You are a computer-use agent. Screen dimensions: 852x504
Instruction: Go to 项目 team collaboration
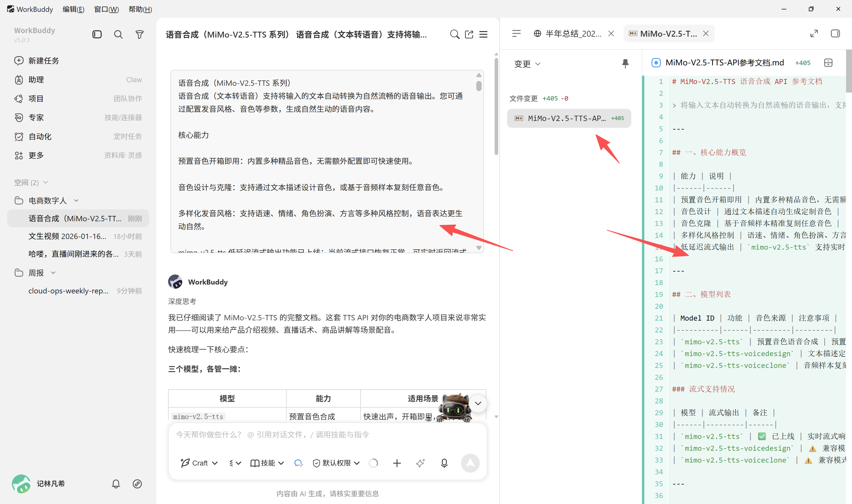(78, 98)
